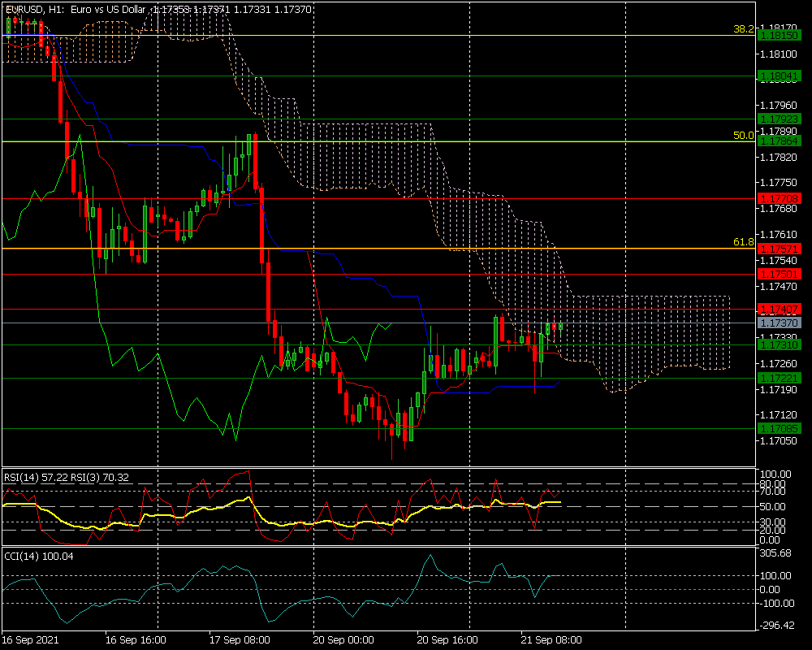Click the -100.00 level on CCI scale
The height and width of the screenshot is (650, 812).
pos(775,604)
